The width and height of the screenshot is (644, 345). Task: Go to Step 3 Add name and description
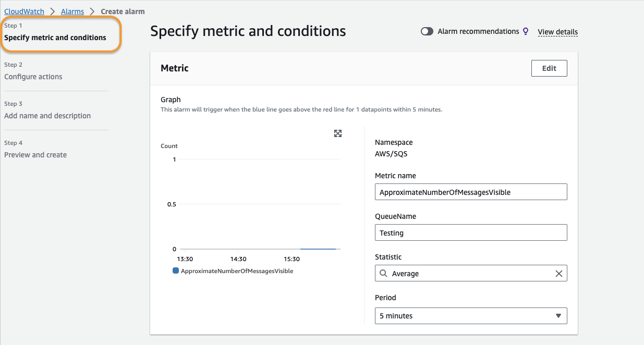coord(47,116)
